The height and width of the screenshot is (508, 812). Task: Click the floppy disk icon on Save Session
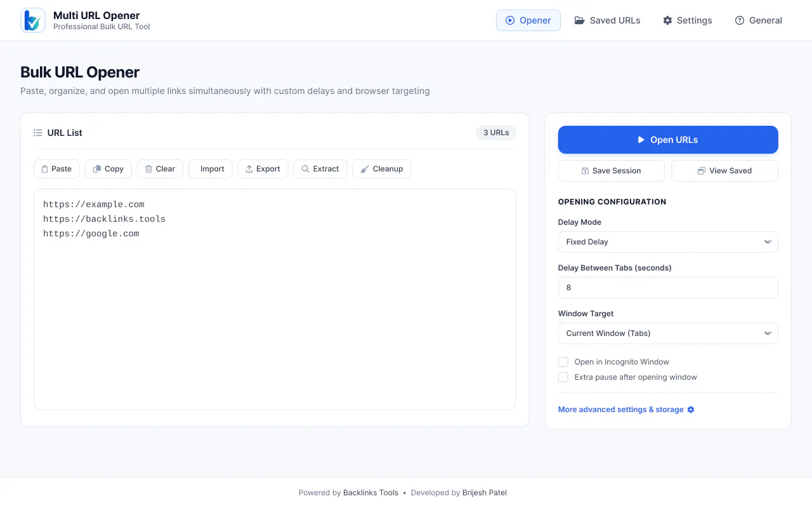(x=586, y=171)
